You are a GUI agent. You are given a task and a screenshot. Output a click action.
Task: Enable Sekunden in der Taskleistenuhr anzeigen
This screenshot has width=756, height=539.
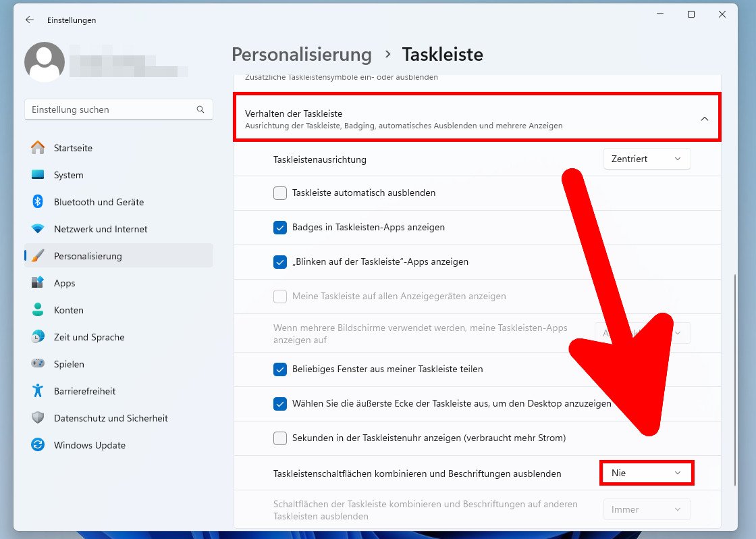(x=280, y=438)
